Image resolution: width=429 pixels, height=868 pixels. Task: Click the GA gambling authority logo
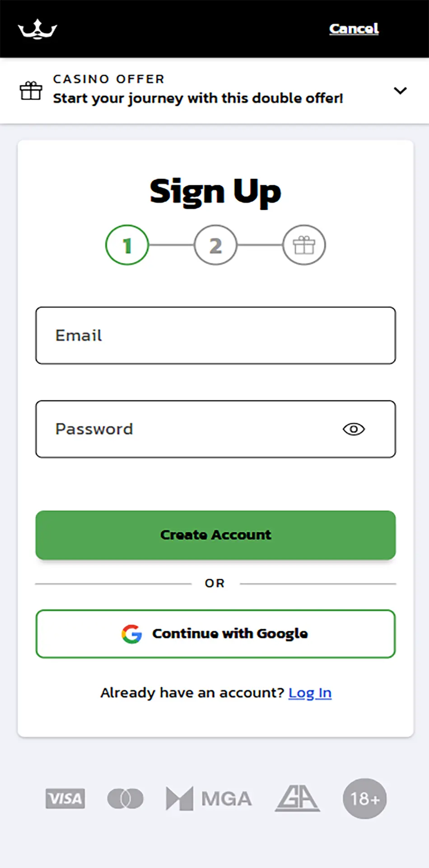[297, 798]
